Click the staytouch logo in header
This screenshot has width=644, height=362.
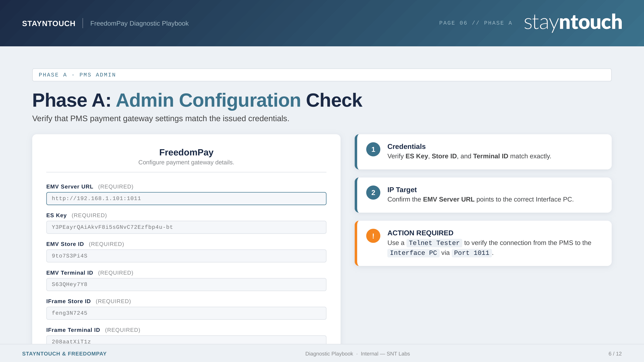[573, 22]
